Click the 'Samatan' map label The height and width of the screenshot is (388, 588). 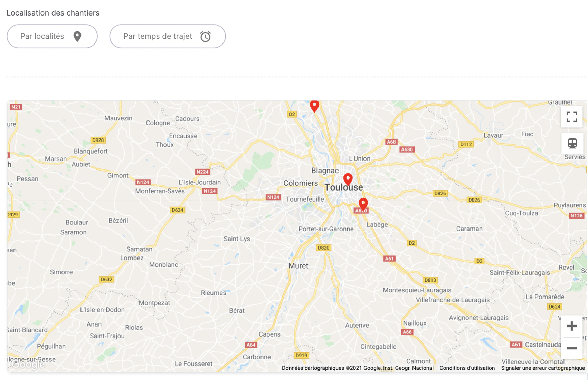[139, 249]
